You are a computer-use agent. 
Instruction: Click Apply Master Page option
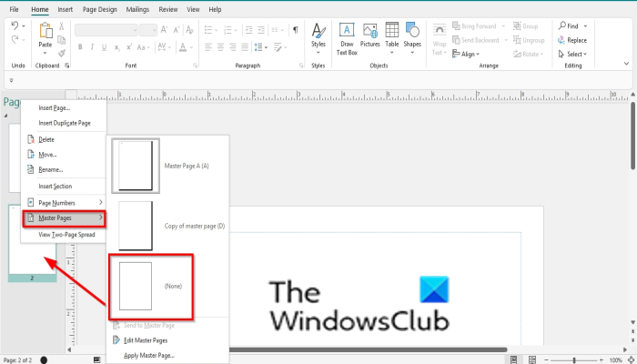[x=168, y=355]
